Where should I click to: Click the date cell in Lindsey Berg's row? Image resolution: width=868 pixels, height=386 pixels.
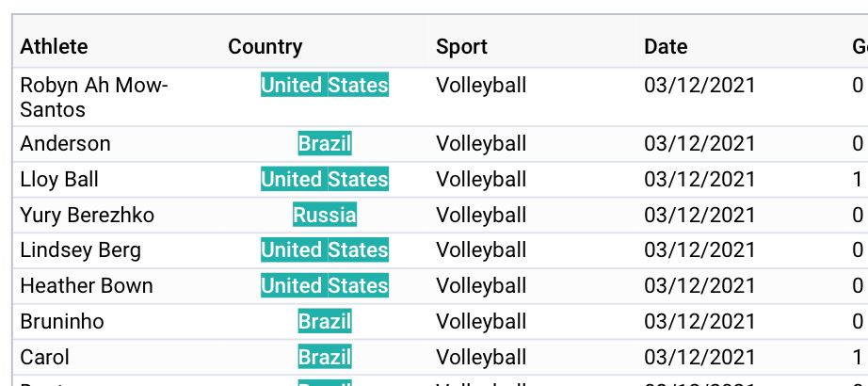[x=741, y=250]
